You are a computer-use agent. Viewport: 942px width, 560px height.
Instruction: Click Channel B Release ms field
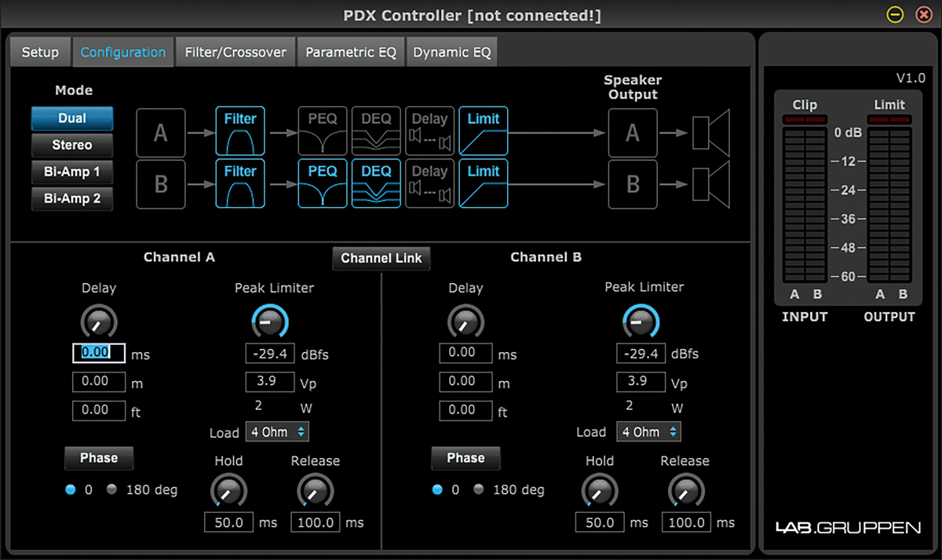point(686,522)
